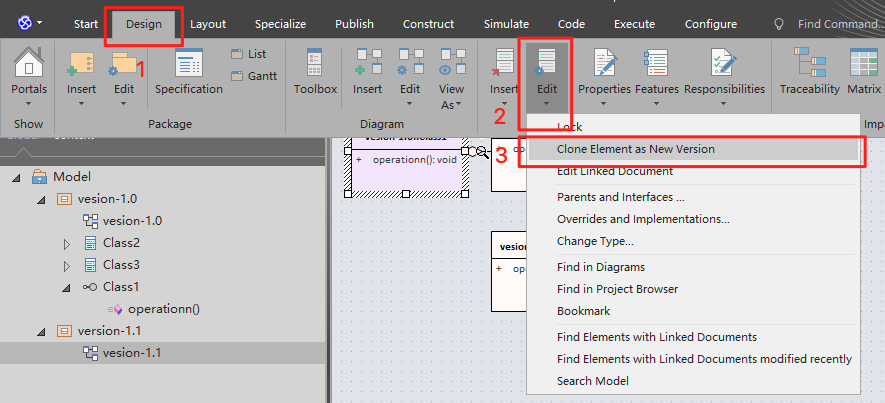Collapse the vesion-1.0 package node
The image size is (885, 403).
(x=41, y=200)
